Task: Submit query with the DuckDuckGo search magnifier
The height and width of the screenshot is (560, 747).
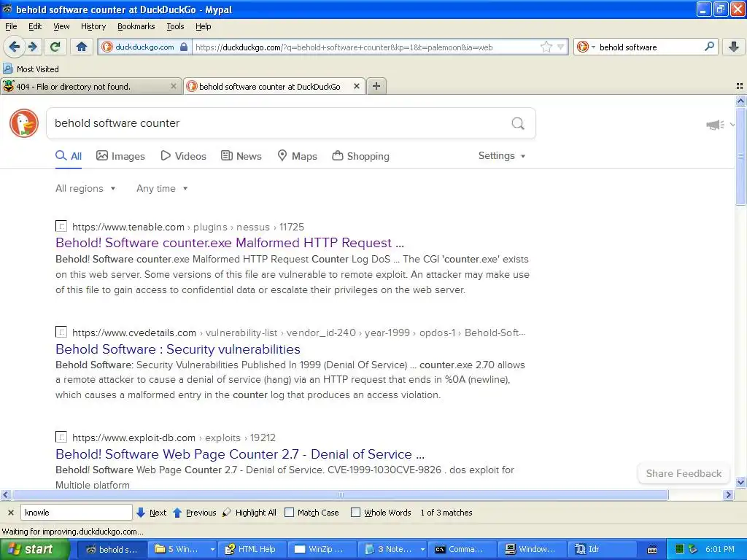Action: click(x=518, y=123)
